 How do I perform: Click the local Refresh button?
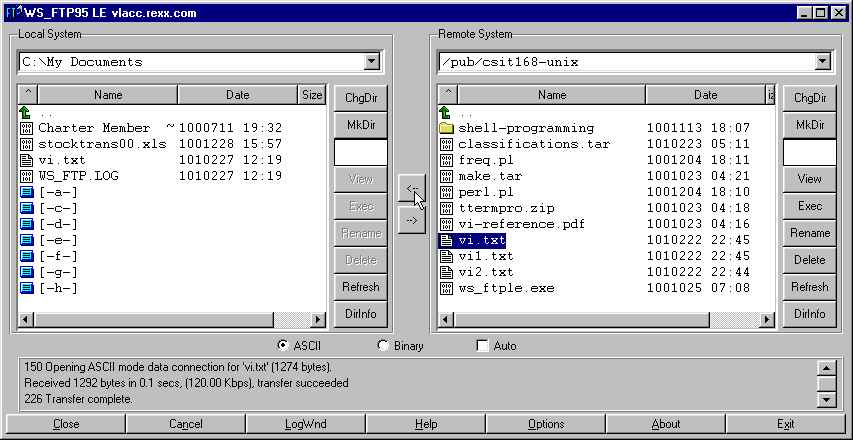tap(361, 287)
